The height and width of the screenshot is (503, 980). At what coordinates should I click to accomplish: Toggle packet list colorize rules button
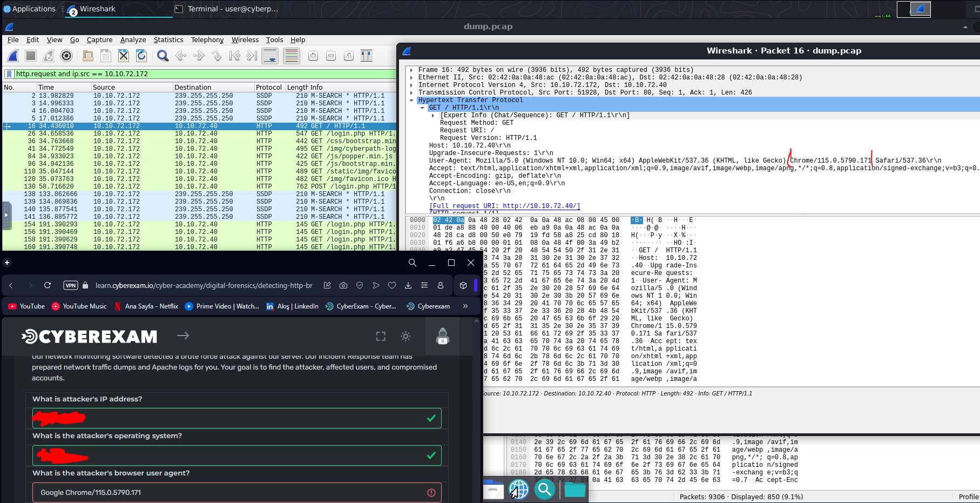click(291, 56)
